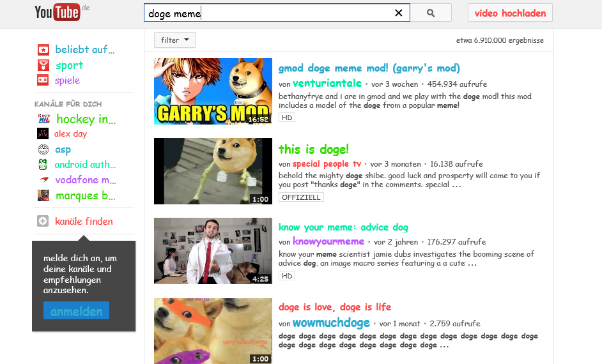Click the '16.138 aufrufe' view count
The width and height of the screenshot is (602, 364).
coord(456,163)
